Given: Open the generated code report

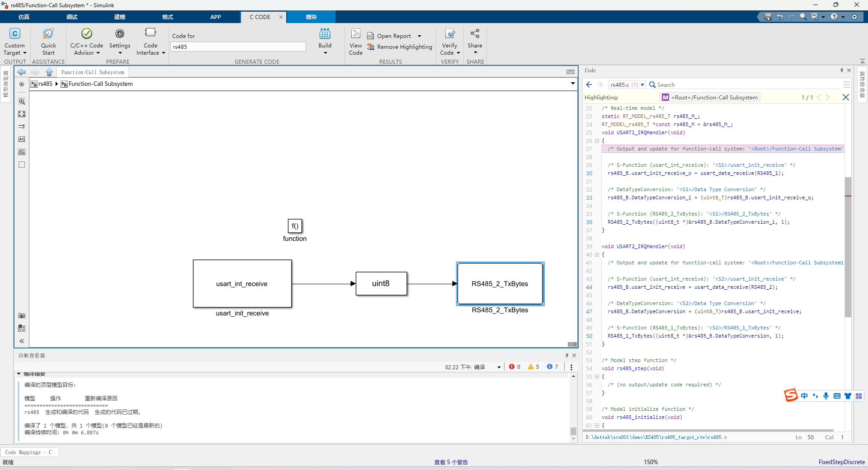Looking at the screenshot, I should tap(389, 36).
